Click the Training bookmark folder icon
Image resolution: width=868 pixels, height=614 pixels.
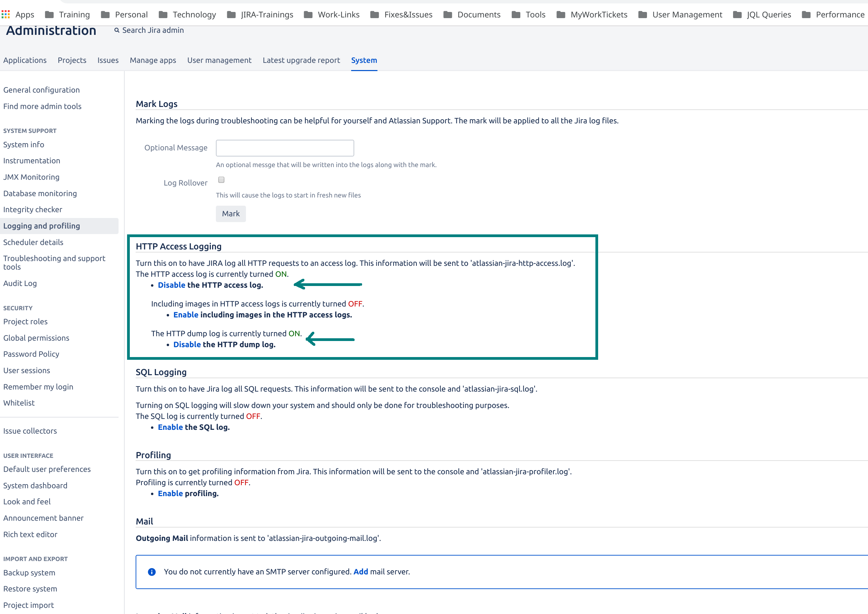49,15
